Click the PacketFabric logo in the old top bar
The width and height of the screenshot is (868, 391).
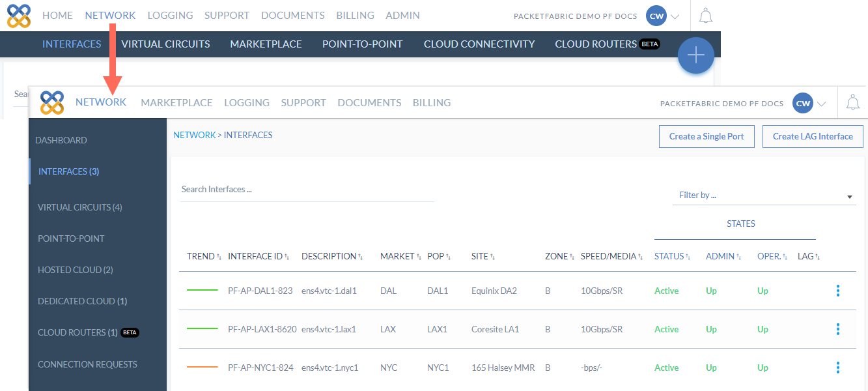20,16
